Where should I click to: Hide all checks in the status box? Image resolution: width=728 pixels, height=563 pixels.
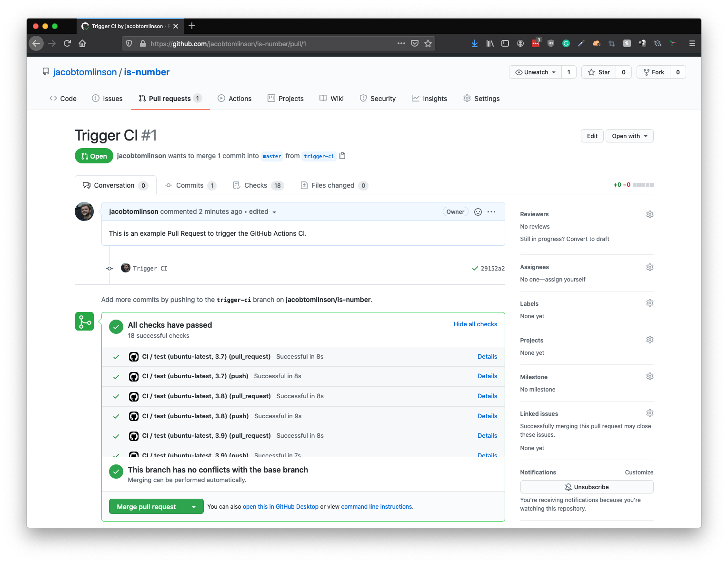pos(475,324)
